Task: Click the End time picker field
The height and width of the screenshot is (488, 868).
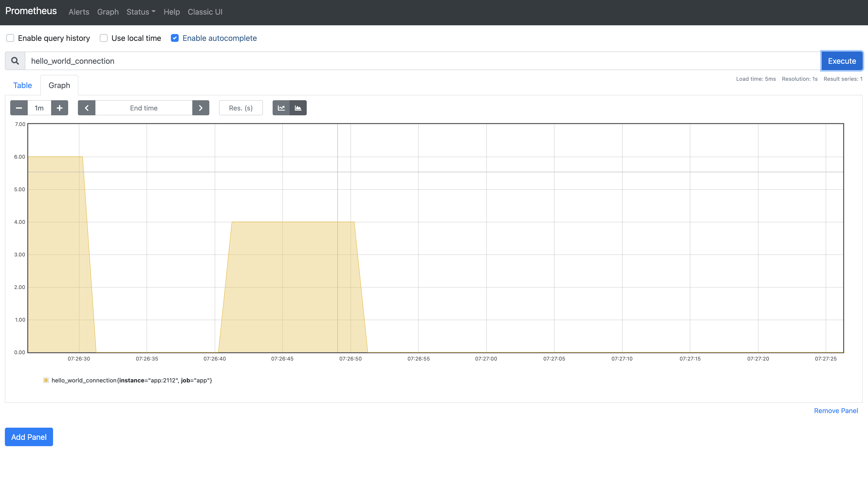Action: point(144,108)
